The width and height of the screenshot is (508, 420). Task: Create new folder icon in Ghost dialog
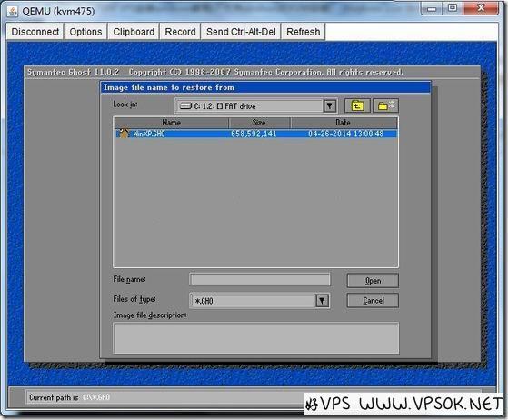point(386,105)
